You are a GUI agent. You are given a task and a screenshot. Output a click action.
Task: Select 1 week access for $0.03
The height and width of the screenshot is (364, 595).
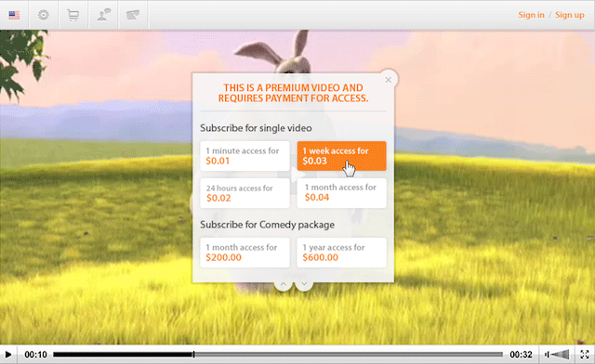click(x=341, y=156)
